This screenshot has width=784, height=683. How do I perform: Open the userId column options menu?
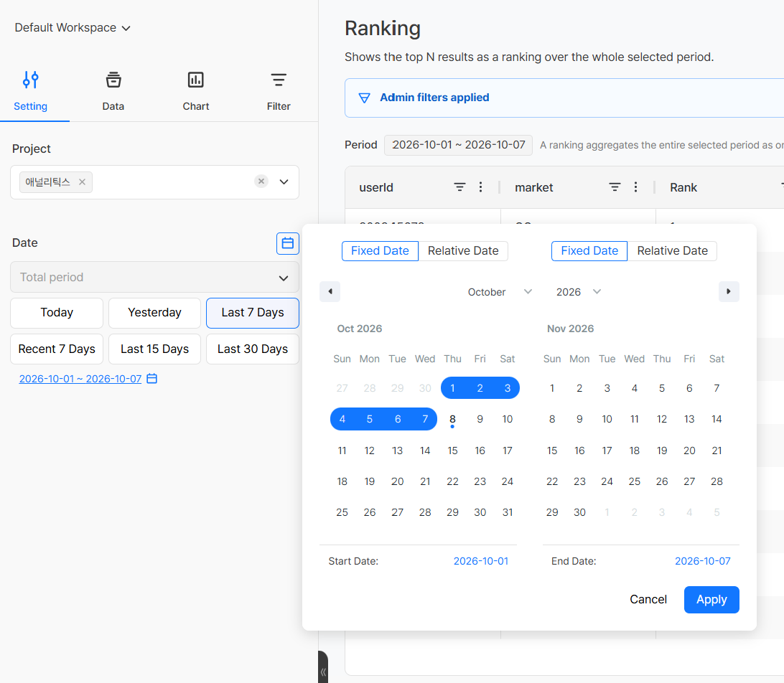click(x=480, y=187)
